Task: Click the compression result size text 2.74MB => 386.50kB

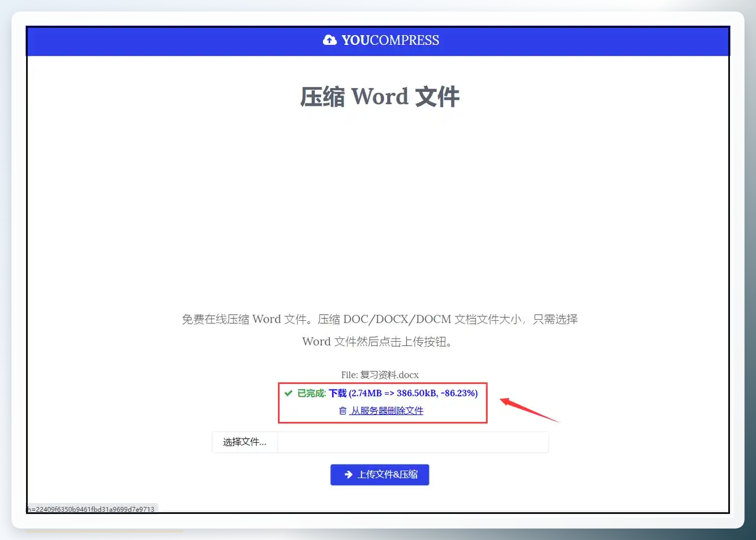Action: pyautogui.click(x=393, y=393)
